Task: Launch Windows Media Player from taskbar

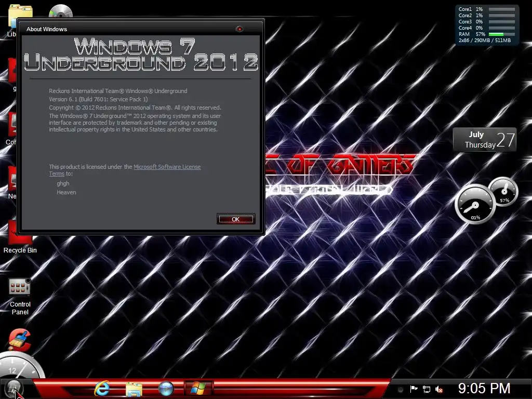Action: pyautogui.click(x=166, y=389)
